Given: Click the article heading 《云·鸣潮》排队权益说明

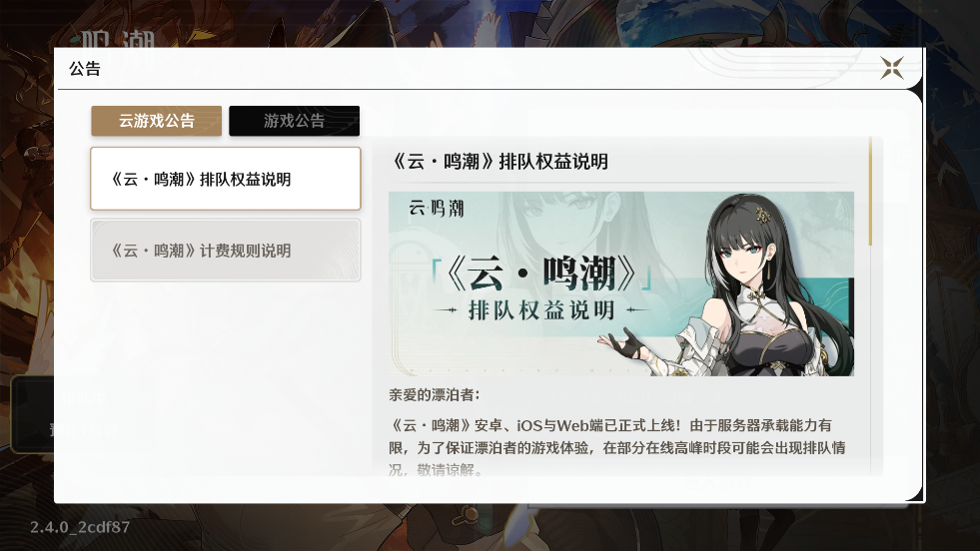Looking at the screenshot, I should 499,162.
